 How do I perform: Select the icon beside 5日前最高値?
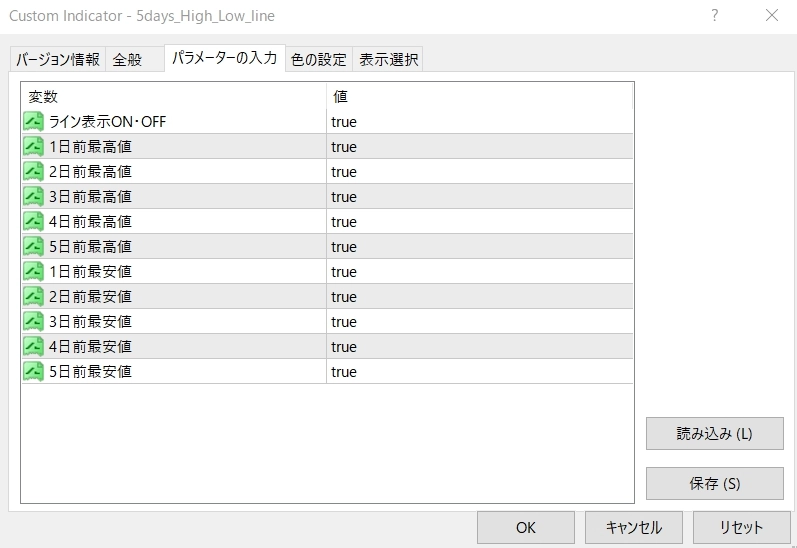[34, 247]
